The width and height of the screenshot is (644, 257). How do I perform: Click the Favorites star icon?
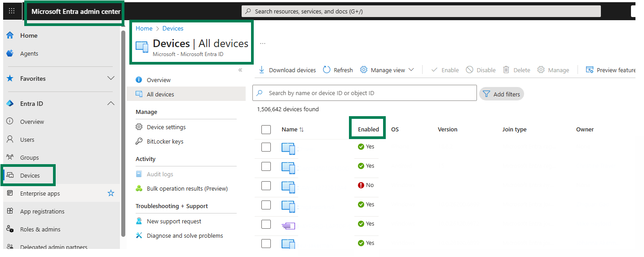[x=10, y=78]
